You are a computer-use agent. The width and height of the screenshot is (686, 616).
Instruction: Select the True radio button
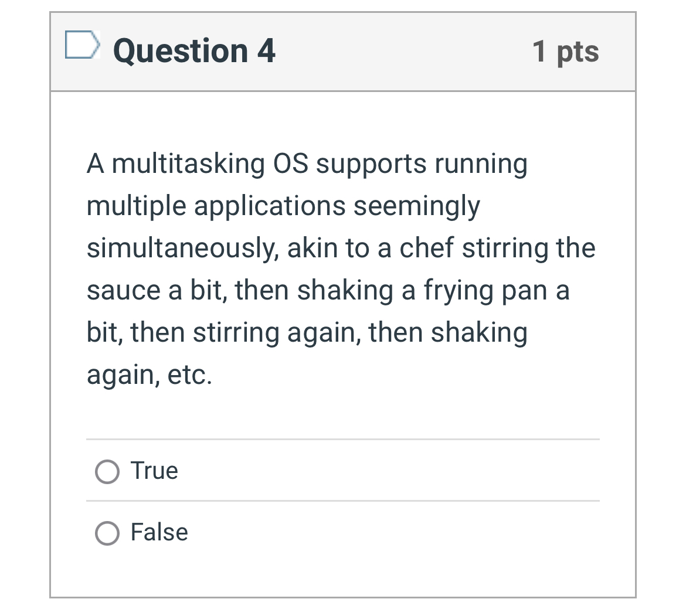107,470
